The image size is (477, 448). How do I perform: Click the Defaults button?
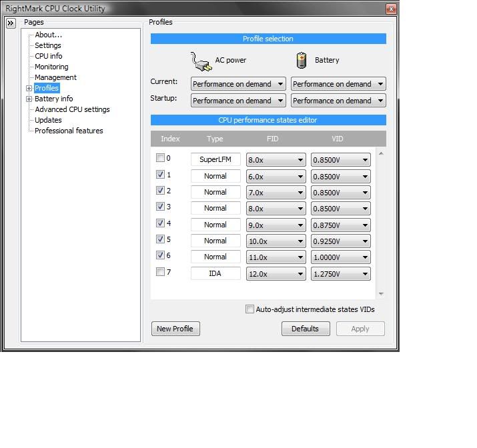click(306, 329)
